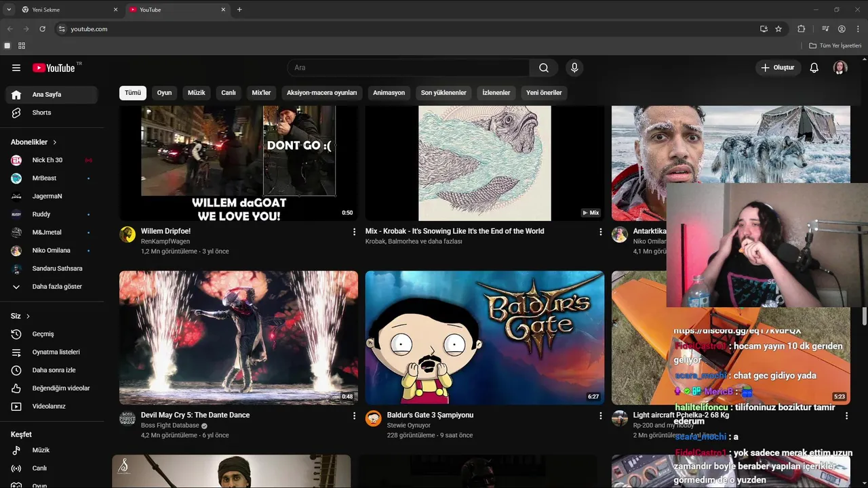This screenshot has width=868, height=488.
Task: Open MrBeast subscription channel
Action: (x=52, y=178)
